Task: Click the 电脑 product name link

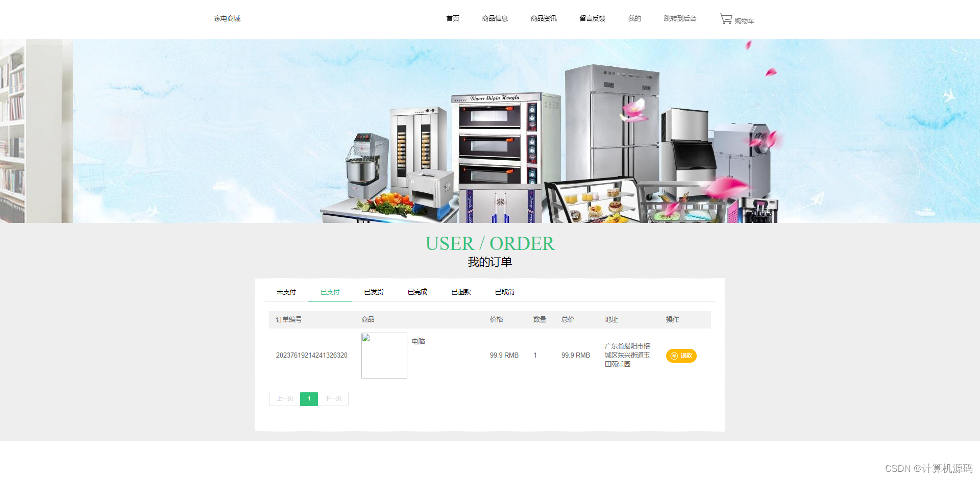Action: click(x=418, y=341)
